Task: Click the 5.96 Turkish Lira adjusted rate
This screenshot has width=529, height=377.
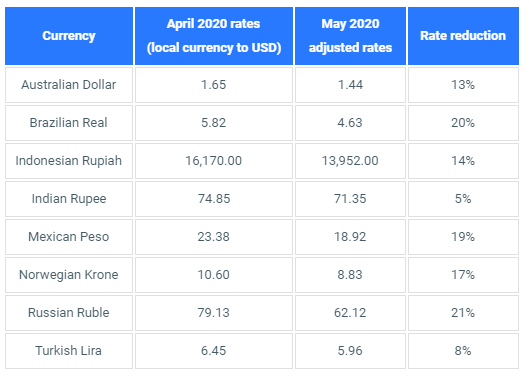Action: pos(350,351)
